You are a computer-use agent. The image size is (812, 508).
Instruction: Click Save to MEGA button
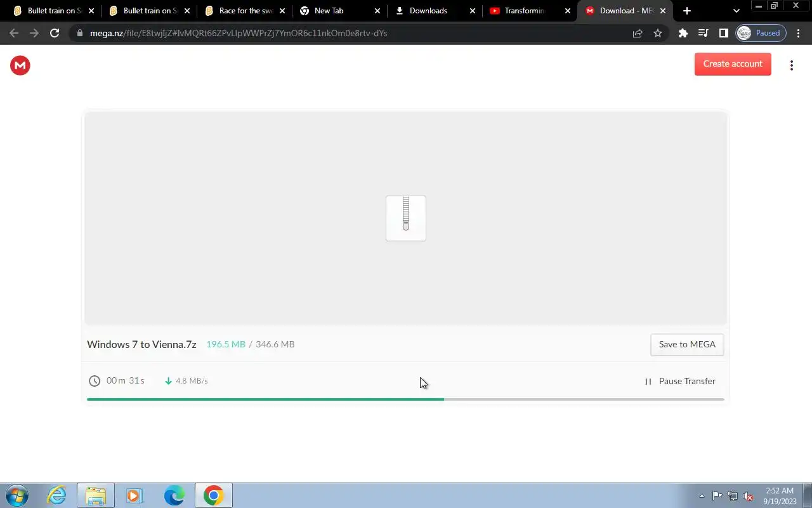coord(687,345)
